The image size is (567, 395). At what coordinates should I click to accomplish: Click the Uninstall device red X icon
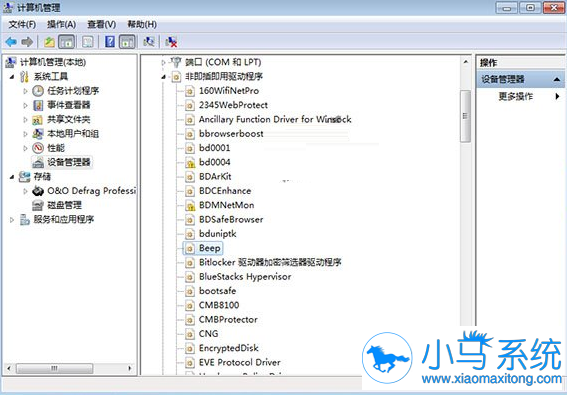171,42
